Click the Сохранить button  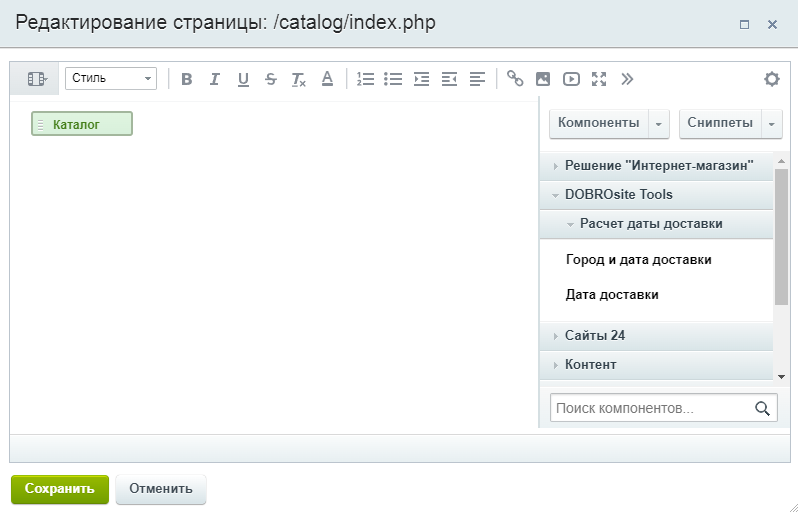(x=59, y=489)
